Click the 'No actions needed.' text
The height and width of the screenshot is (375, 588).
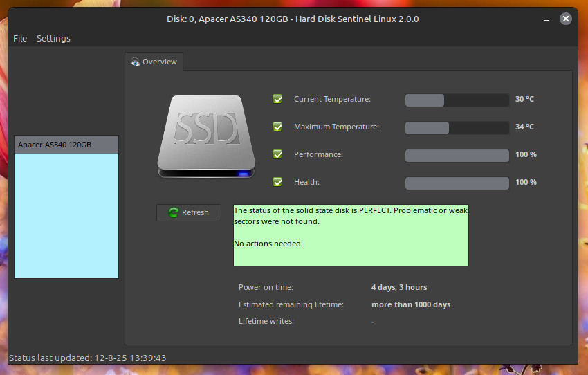click(x=268, y=244)
